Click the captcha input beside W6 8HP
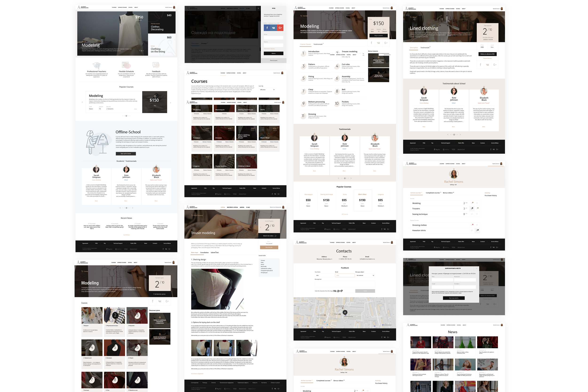 click(x=349, y=291)
